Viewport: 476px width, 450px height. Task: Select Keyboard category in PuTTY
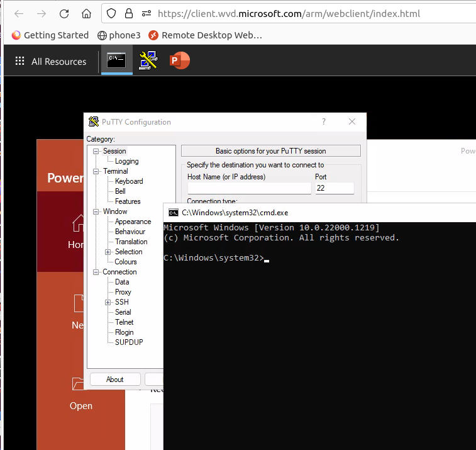pyautogui.click(x=129, y=181)
